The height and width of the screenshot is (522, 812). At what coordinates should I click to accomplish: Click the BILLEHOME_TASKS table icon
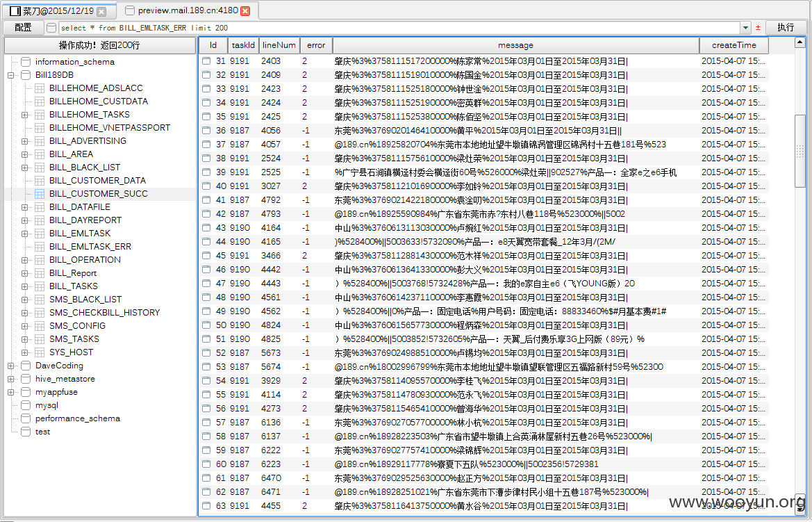tap(40, 115)
